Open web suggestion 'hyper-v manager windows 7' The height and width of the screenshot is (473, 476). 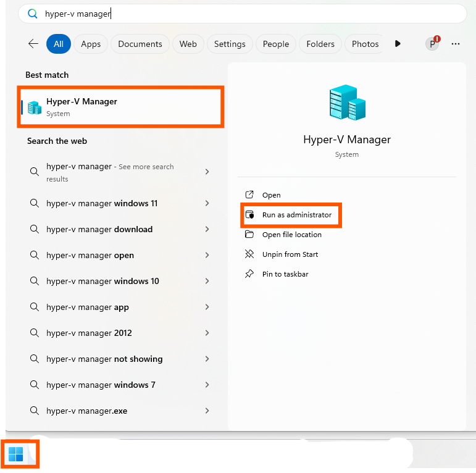click(120, 385)
